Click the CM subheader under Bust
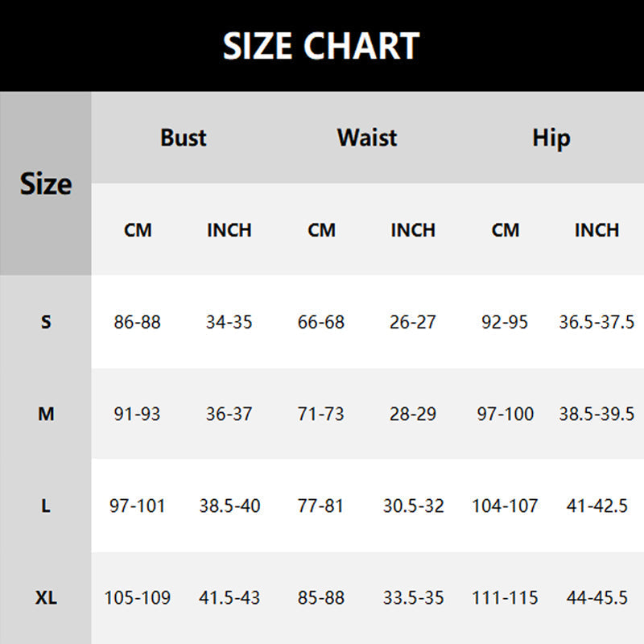This screenshot has height=644, width=644. pyautogui.click(x=138, y=230)
